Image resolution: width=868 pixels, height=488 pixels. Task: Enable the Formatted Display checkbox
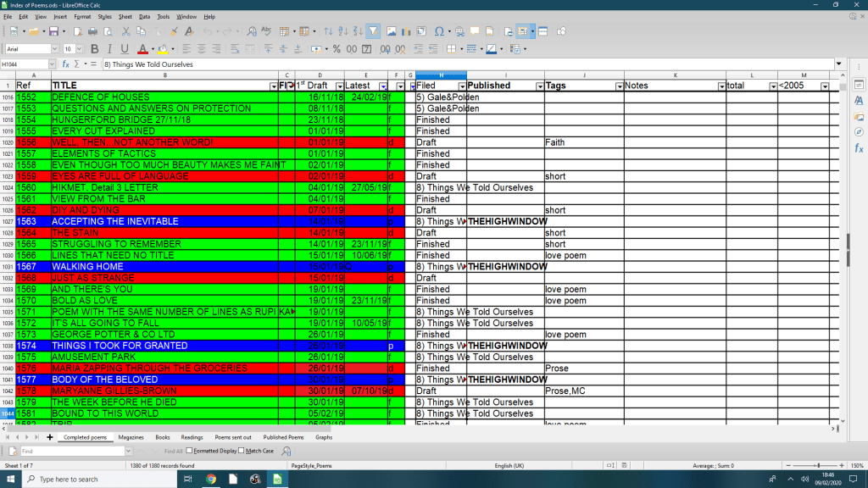(x=189, y=451)
